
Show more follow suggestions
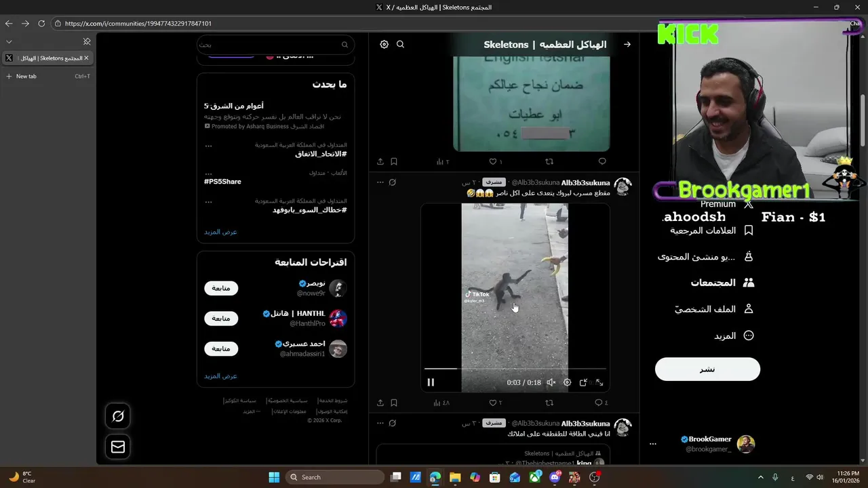[221, 375]
